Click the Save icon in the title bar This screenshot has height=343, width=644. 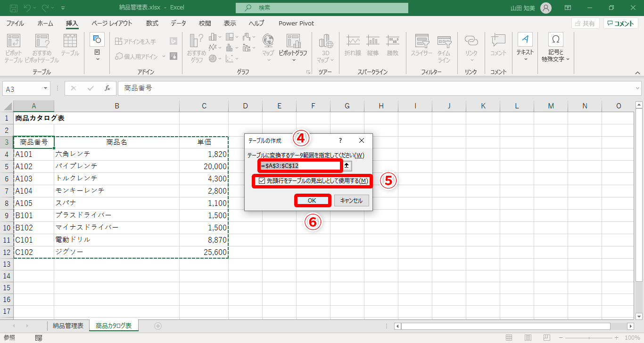coord(14,8)
